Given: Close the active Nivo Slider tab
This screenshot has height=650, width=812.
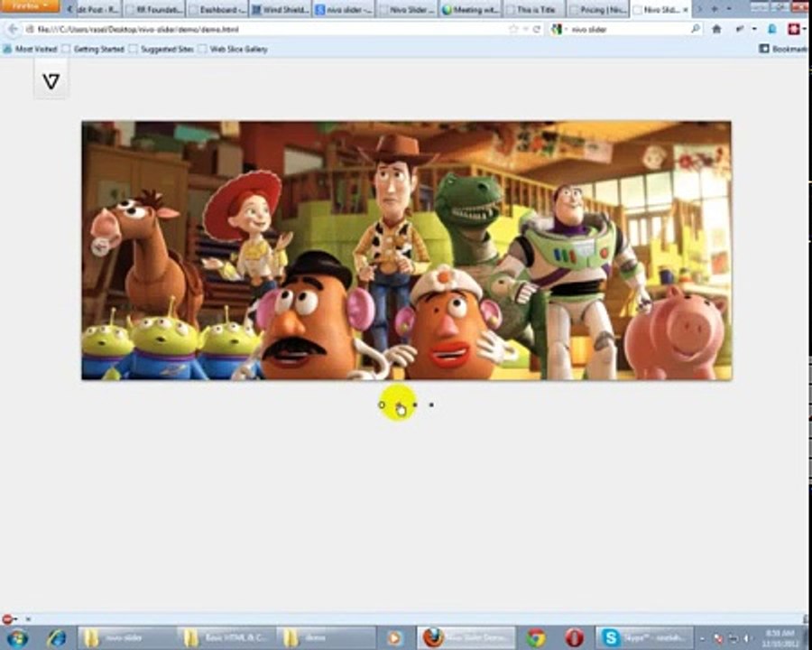Looking at the screenshot, I should pyautogui.click(x=686, y=10).
